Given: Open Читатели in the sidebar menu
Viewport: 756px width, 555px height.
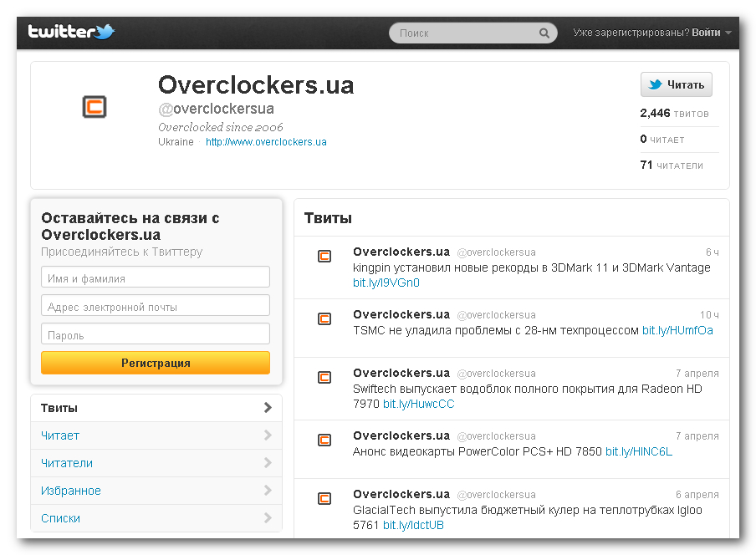Looking at the screenshot, I should coord(156,463).
